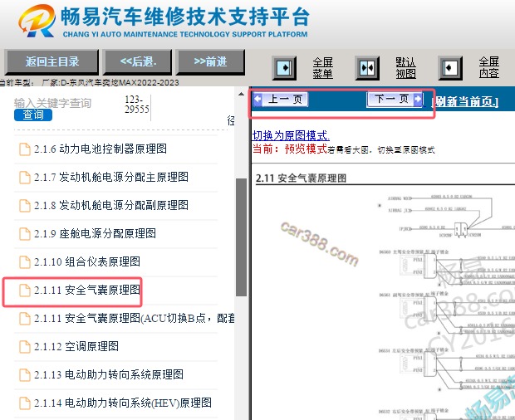Screen dimensions: 515x420
Task: Go forward with the >>前进 button
Action: pos(210,61)
